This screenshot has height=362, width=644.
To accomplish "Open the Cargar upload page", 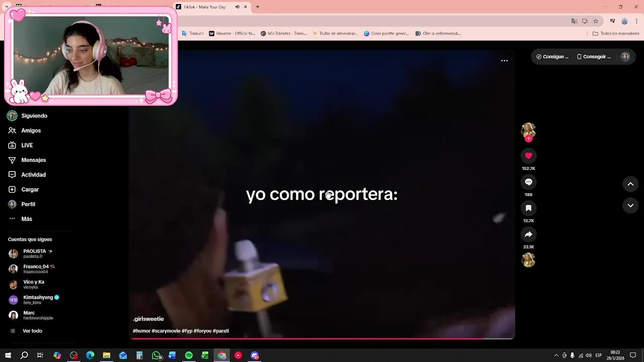I will 24,190.
